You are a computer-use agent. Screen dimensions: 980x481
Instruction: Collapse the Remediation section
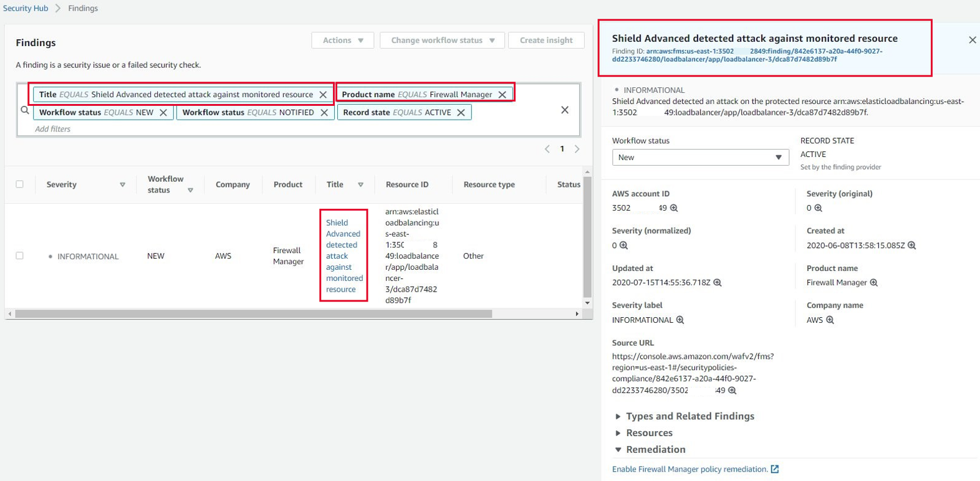[x=655, y=449]
